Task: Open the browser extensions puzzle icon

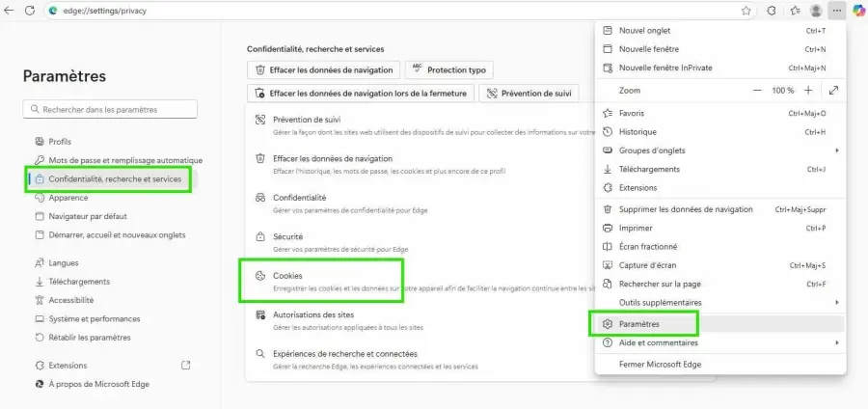Action: click(772, 11)
